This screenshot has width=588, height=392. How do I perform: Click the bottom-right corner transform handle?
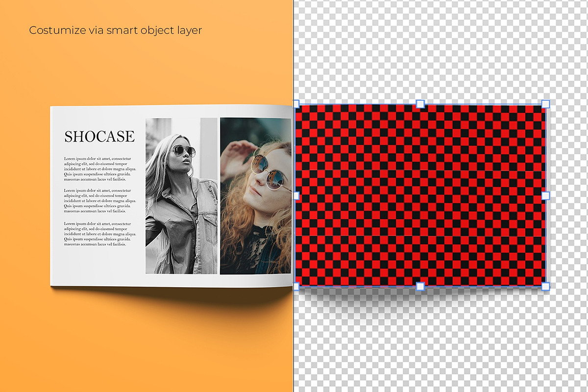click(x=546, y=286)
